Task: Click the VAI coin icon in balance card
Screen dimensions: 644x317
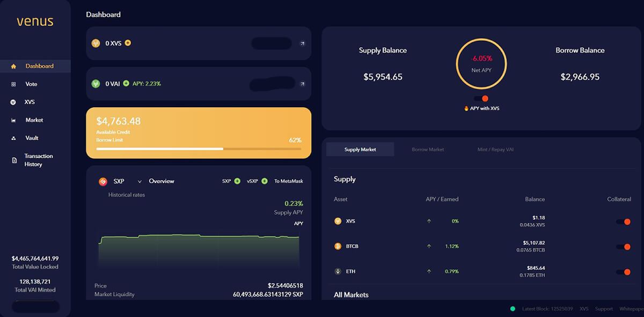Action: click(96, 84)
